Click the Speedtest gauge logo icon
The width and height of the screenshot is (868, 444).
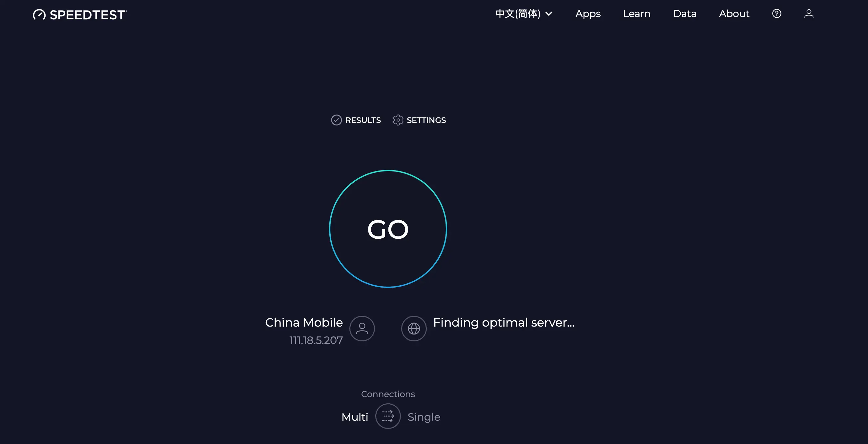pyautogui.click(x=39, y=14)
